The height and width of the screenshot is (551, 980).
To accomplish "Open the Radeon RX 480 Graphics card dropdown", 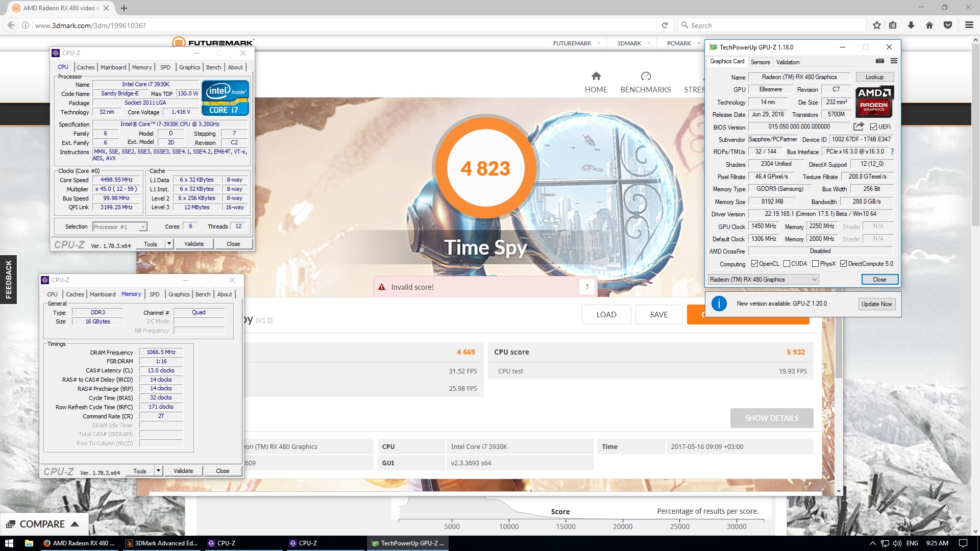I will (x=763, y=280).
